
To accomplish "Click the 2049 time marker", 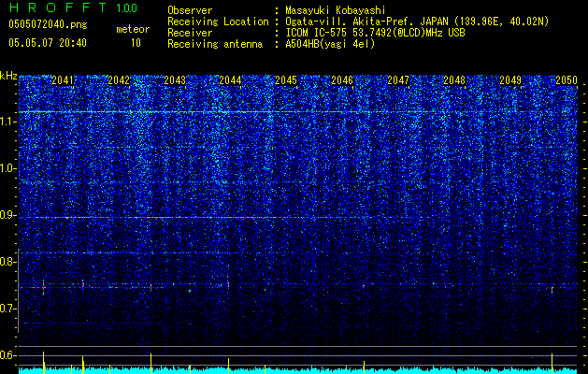I will click(x=510, y=80).
